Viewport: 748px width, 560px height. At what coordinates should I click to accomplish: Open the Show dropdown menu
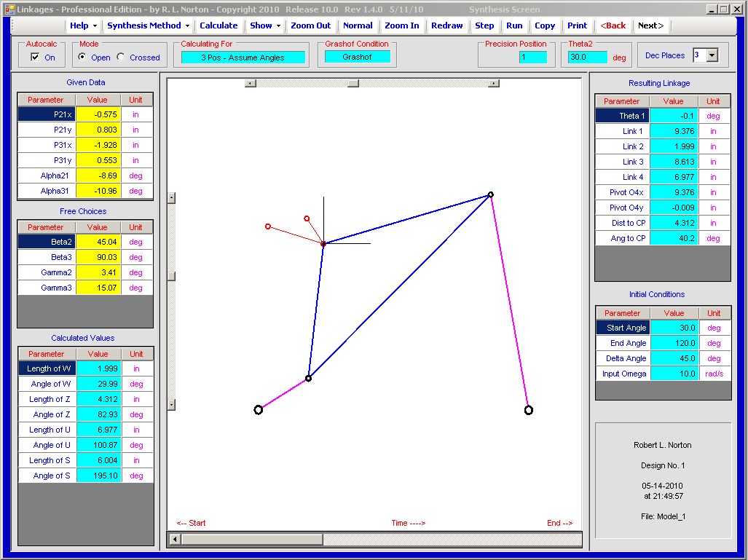click(265, 25)
